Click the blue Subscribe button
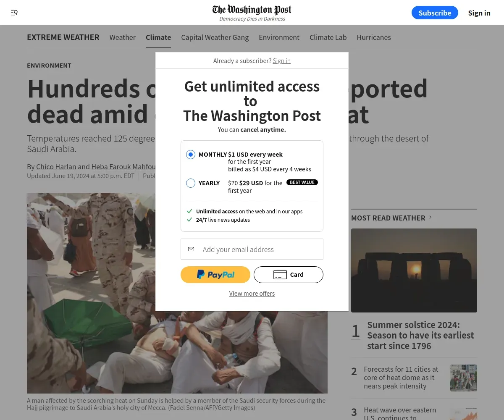 [435, 13]
